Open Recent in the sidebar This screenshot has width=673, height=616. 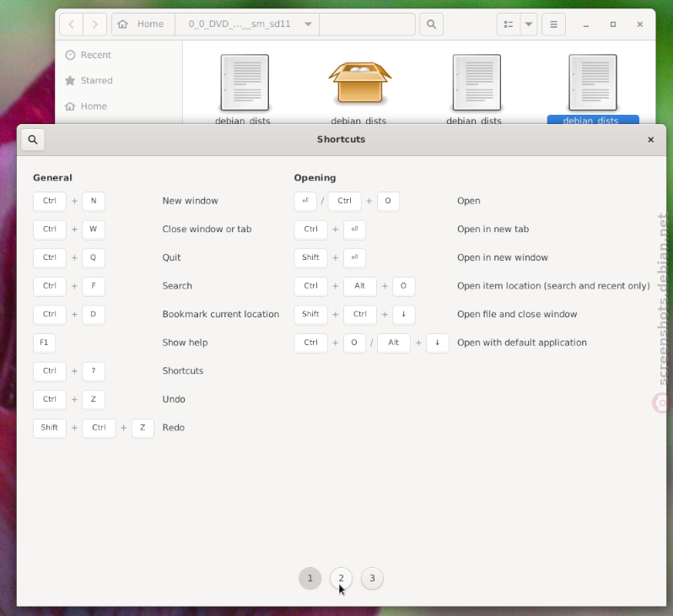pos(118,55)
